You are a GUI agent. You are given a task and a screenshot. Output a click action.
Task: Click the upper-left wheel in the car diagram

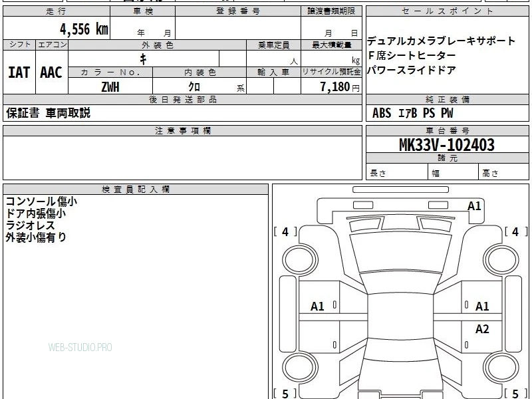[x=300, y=260]
